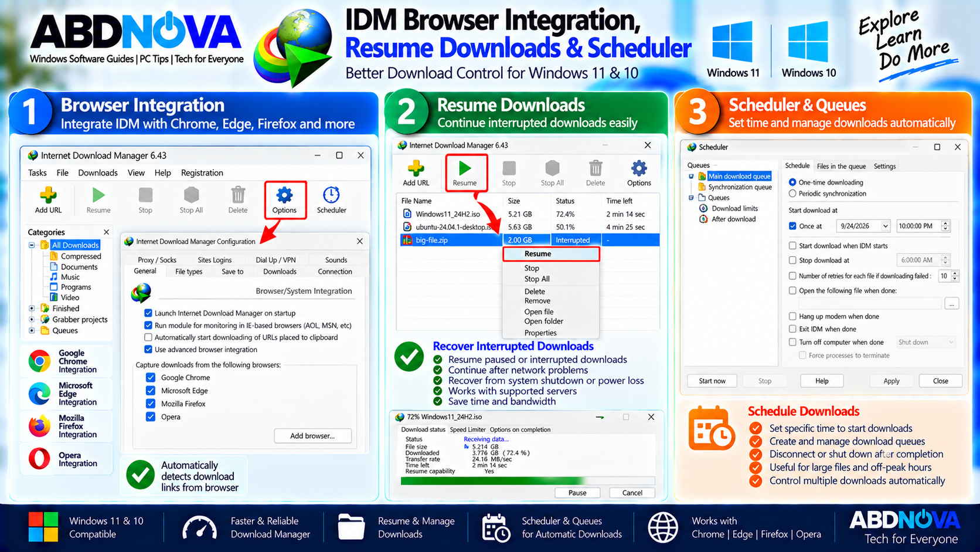This screenshot has width=980, height=552.
Task: Adjust the number of retries stepper
Action: tap(955, 276)
